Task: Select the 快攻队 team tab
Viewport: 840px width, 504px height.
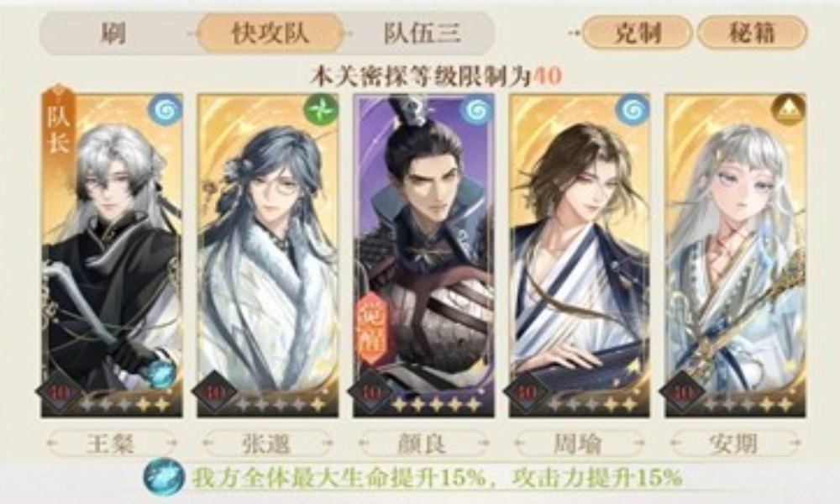Action: 270,34
